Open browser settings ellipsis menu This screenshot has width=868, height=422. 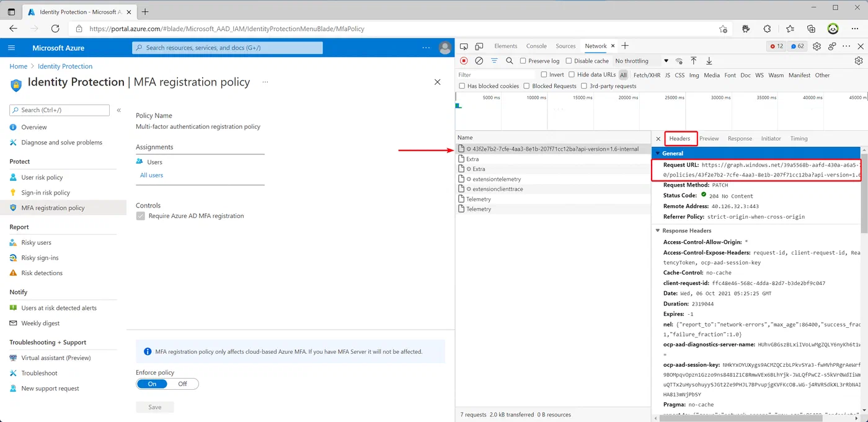pyautogui.click(x=854, y=29)
